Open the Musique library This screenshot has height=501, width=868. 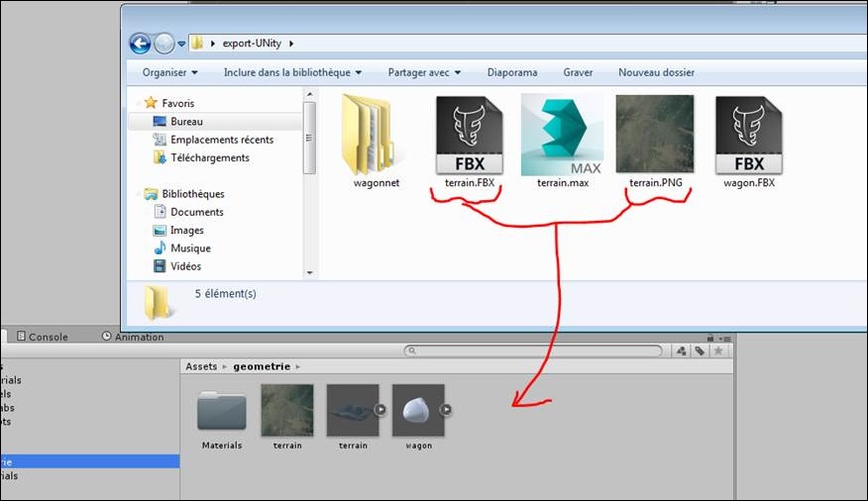(182, 249)
